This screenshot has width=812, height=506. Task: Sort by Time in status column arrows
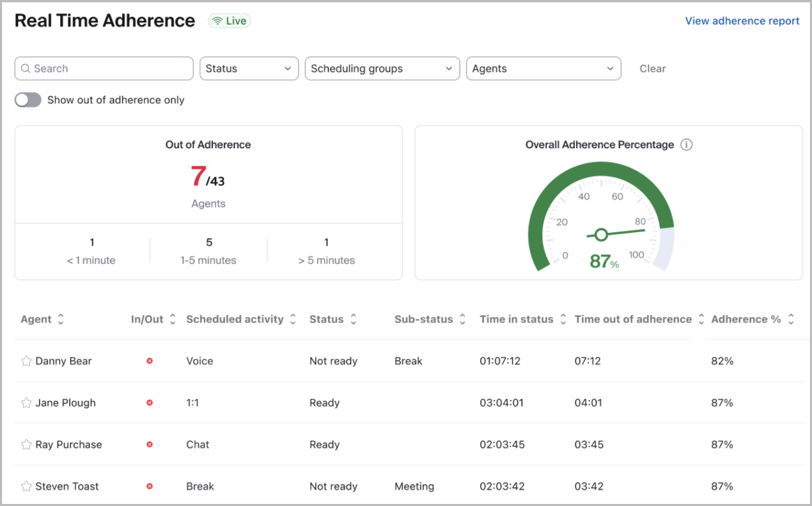(x=563, y=319)
